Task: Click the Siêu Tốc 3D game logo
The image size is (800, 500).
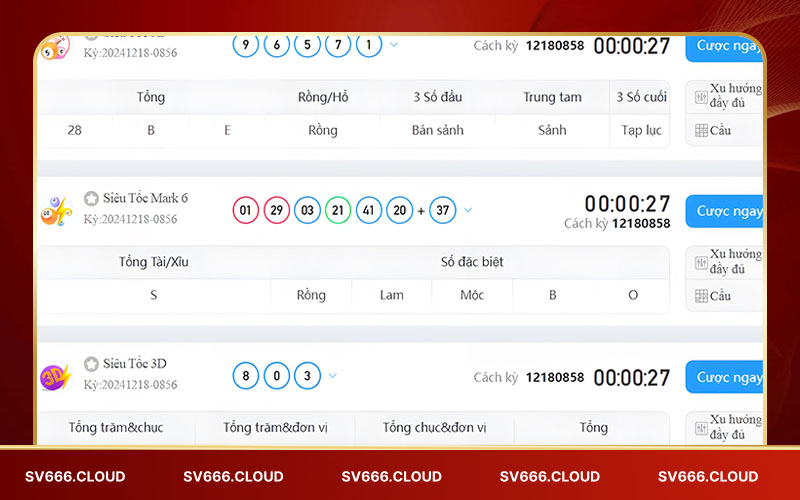Action: (55, 377)
